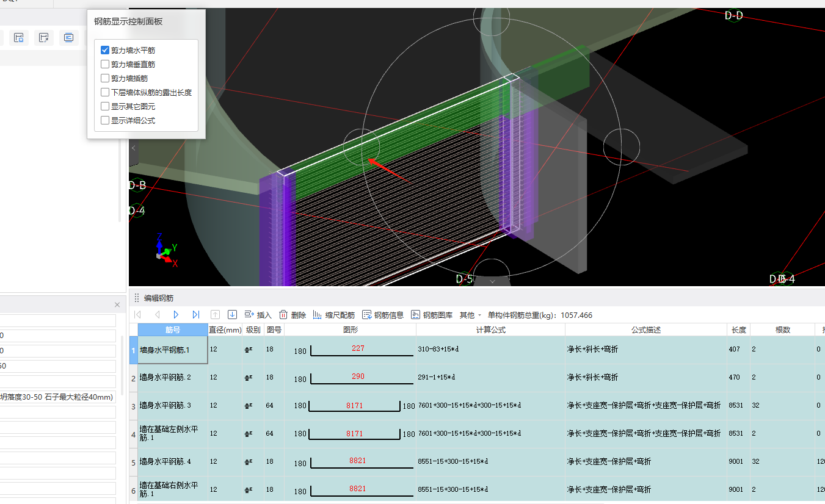Open 钢筋信息 panel
Screen dimensions: 825x504
(383, 315)
